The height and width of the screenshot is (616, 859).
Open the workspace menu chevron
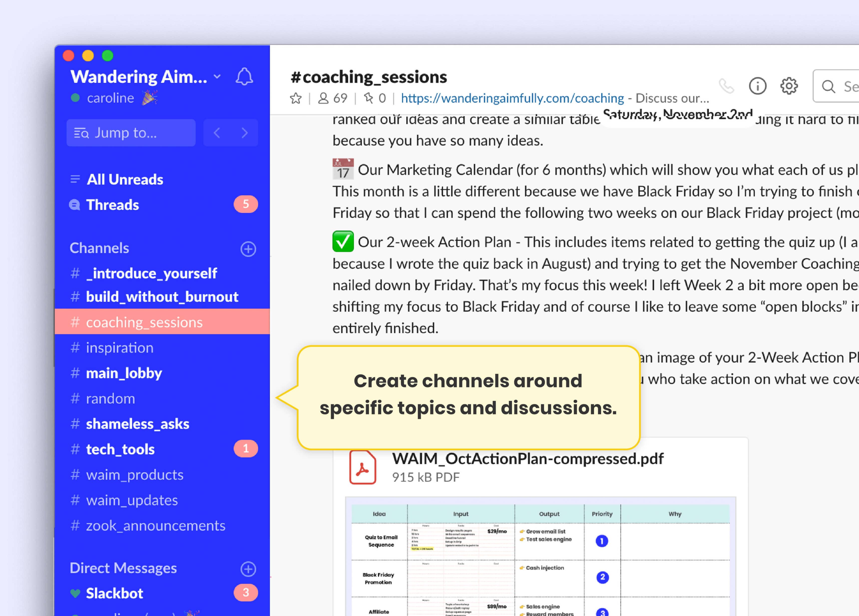[217, 76]
